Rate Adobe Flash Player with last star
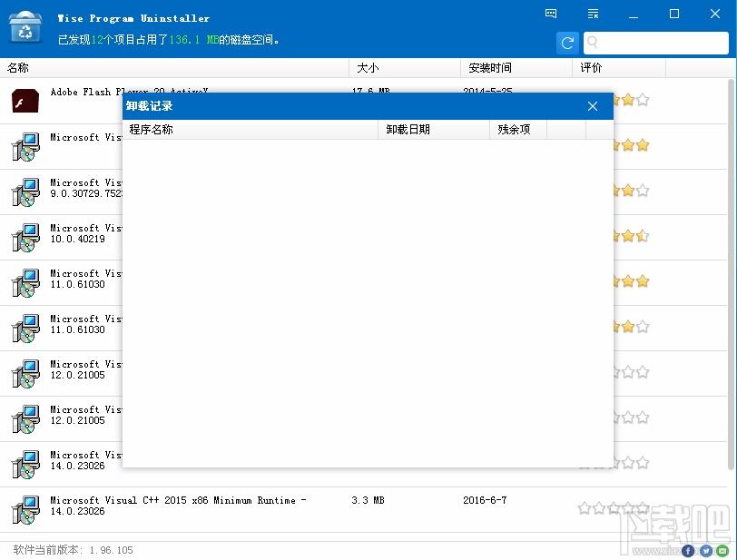737x560 pixels. point(643,100)
